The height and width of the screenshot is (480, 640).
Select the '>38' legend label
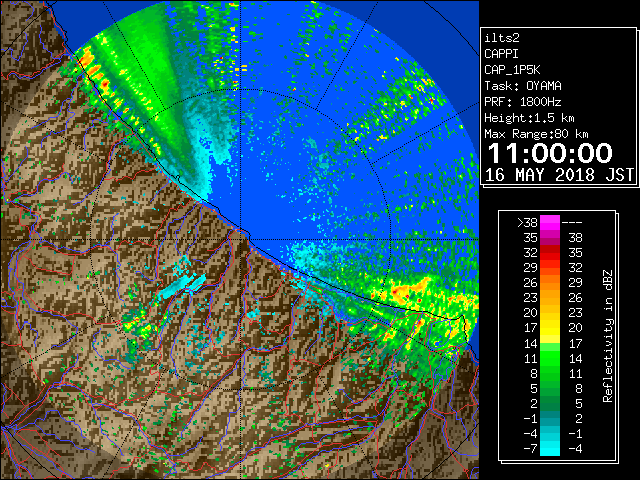pos(527,222)
